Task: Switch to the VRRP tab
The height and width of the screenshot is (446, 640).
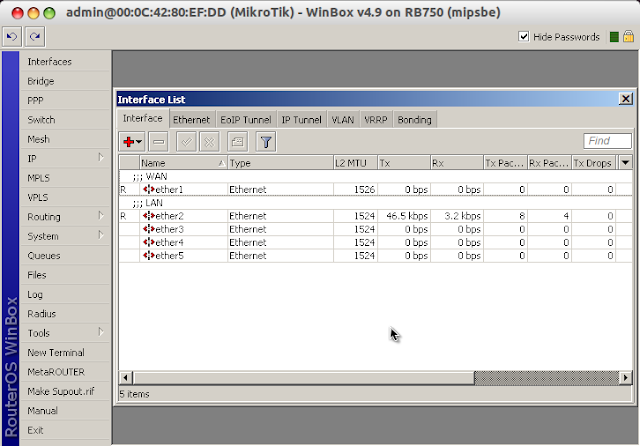Action: click(376, 120)
